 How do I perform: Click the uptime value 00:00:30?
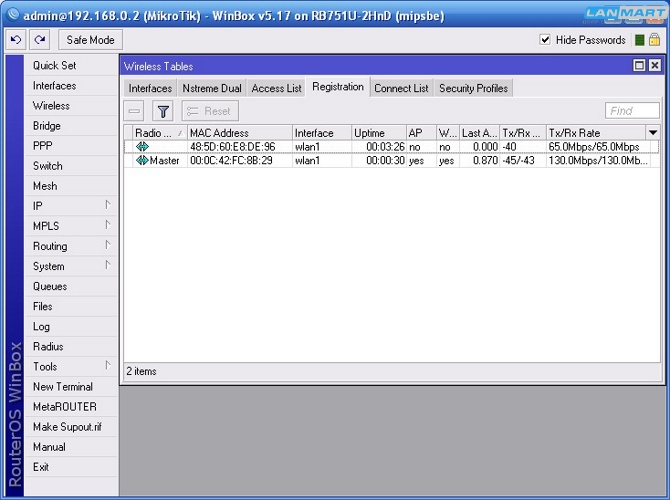385,161
